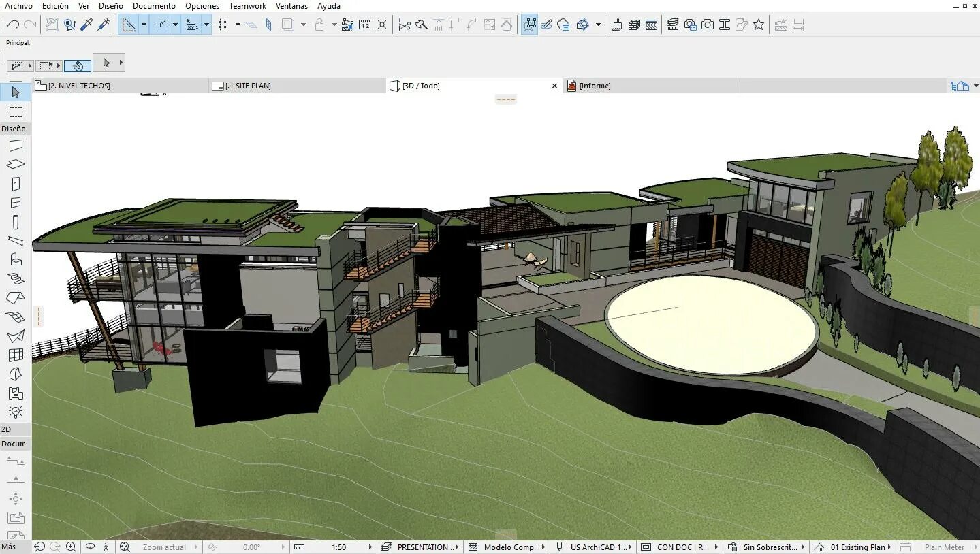
Task: Select the Stair tool in the toolbox
Action: (16, 278)
